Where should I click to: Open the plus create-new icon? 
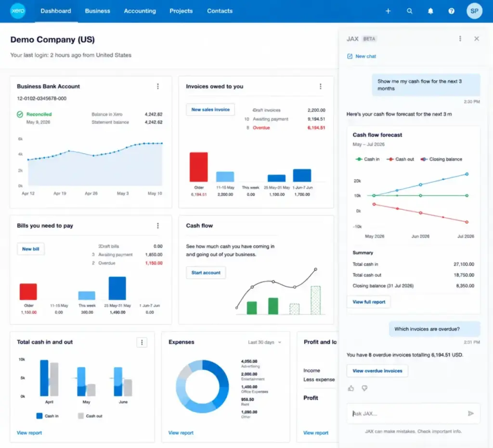tap(388, 11)
